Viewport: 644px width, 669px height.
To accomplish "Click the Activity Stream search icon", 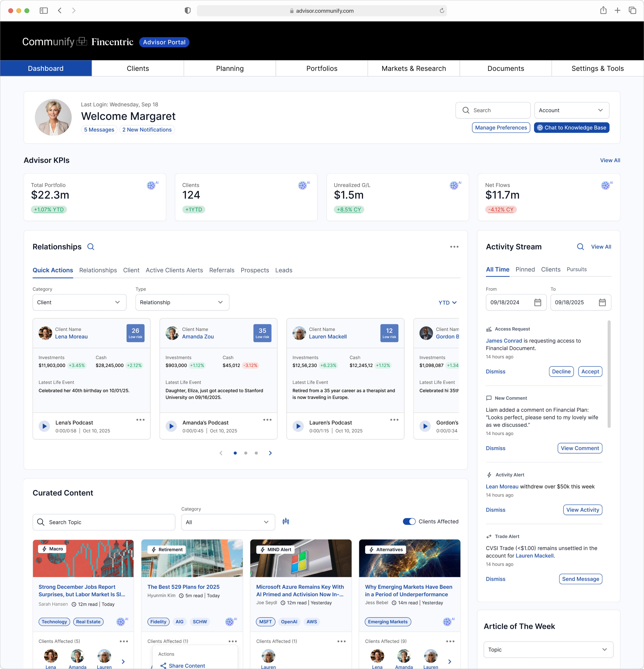I will coord(580,247).
